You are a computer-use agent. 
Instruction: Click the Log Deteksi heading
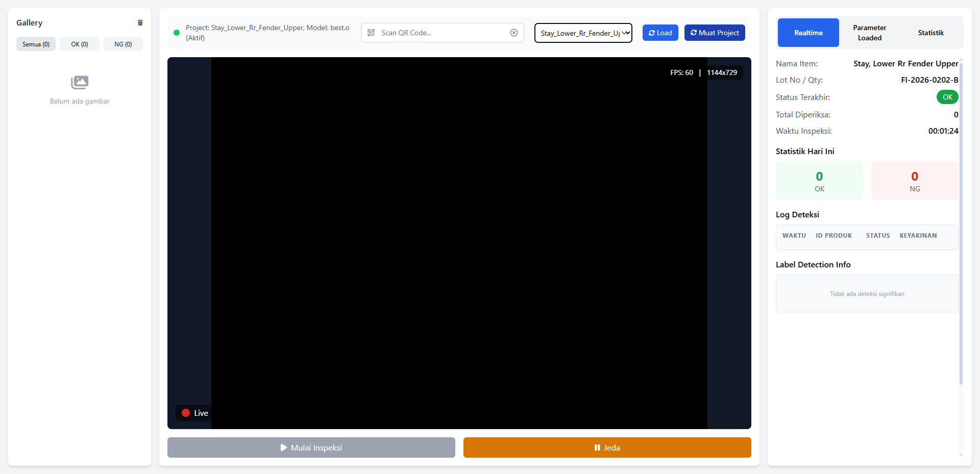coord(797,215)
